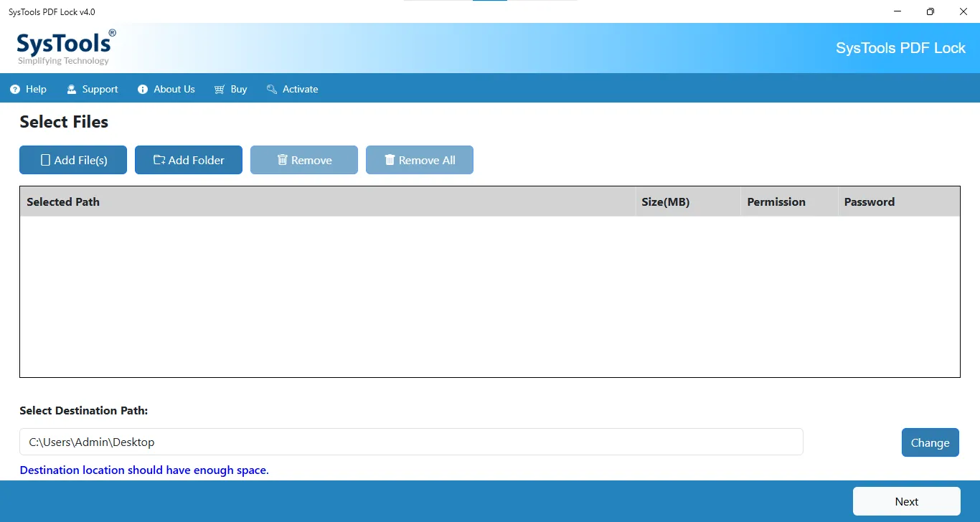Open About Us from menu bar

tap(166, 90)
